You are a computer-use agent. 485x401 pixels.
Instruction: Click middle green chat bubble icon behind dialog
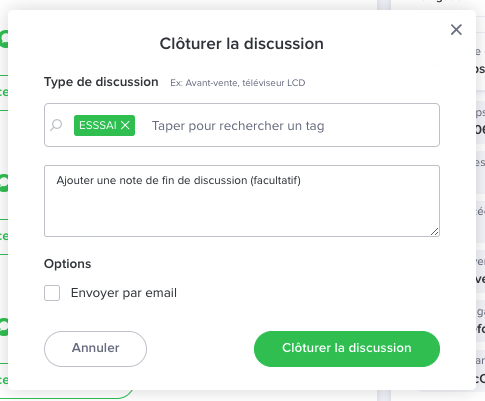[x=4, y=183]
